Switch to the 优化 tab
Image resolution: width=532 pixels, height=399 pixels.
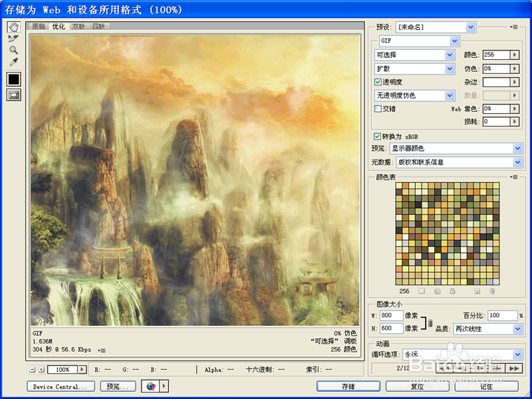tap(59, 27)
